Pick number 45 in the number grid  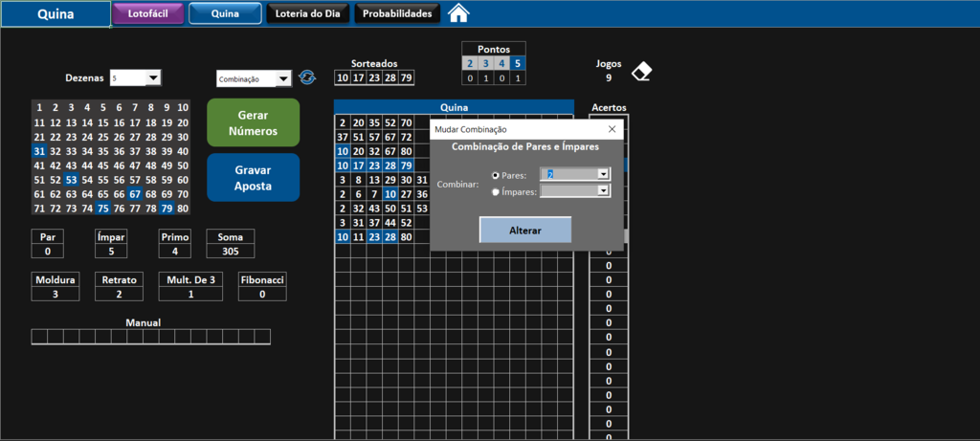(103, 165)
